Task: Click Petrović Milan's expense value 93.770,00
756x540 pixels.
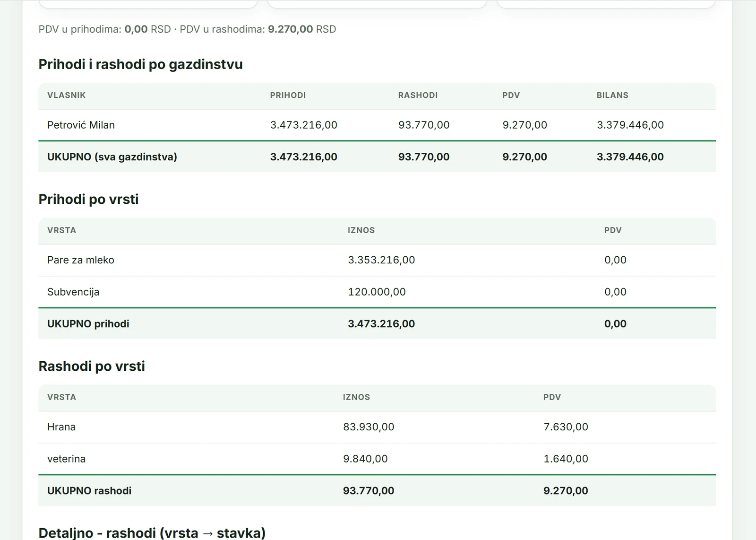Action: coord(424,125)
